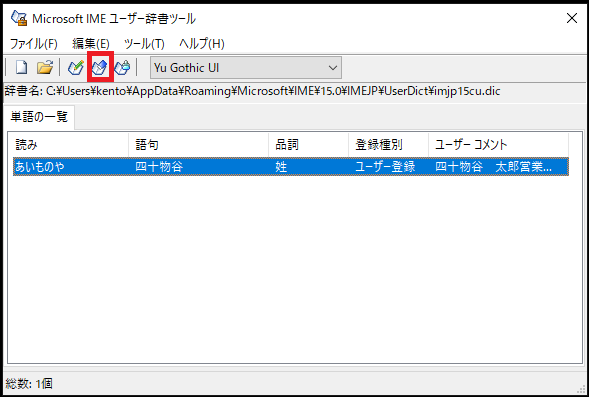
Task: Select the 単語の一覧 tab
Action: tap(39, 117)
